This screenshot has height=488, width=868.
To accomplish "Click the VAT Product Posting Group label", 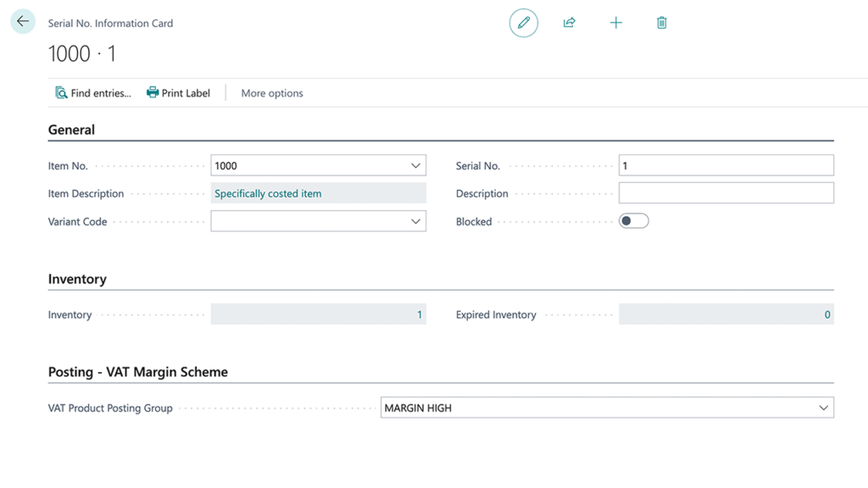I will point(110,408).
